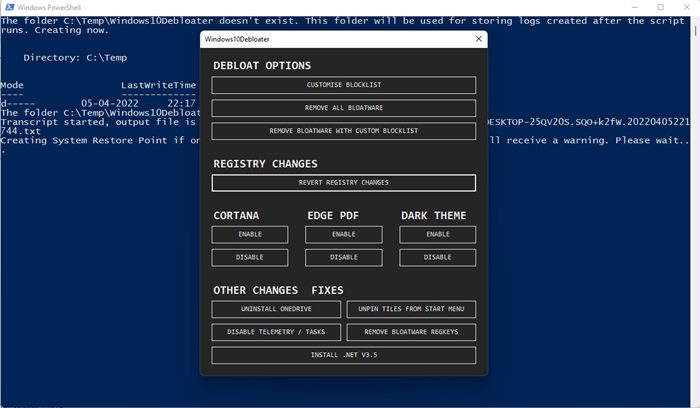Viewport: 700px width, 408px height.
Task: Select Disable Telemetry / Tasks
Action: point(276,332)
